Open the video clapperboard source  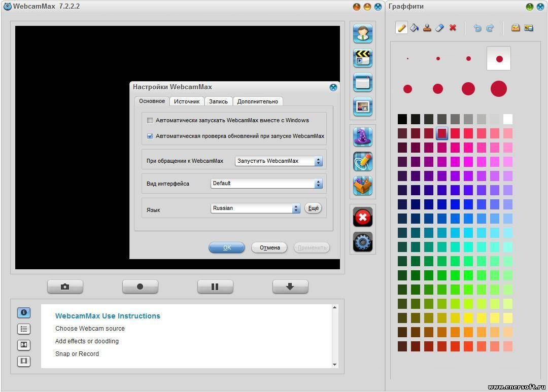pyautogui.click(x=363, y=58)
